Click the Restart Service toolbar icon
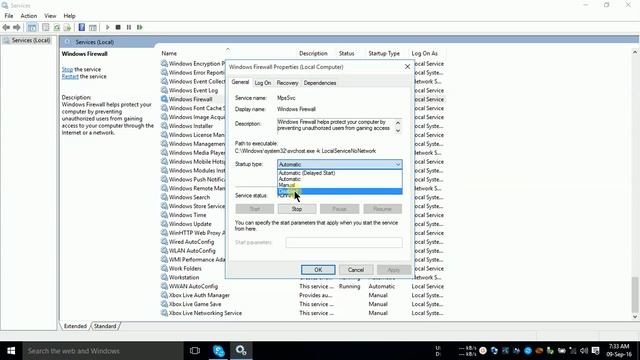The image size is (640, 360). click(x=140, y=27)
